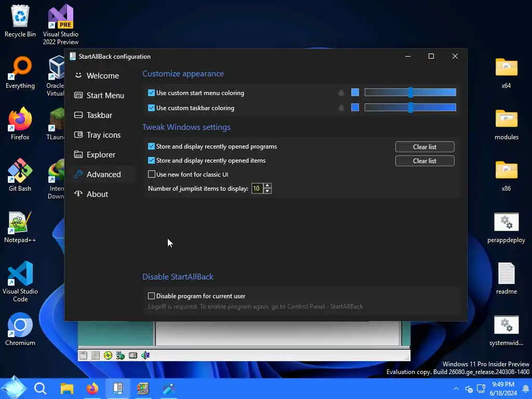Clear list of recently opened items
The image size is (532, 399).
425,161
